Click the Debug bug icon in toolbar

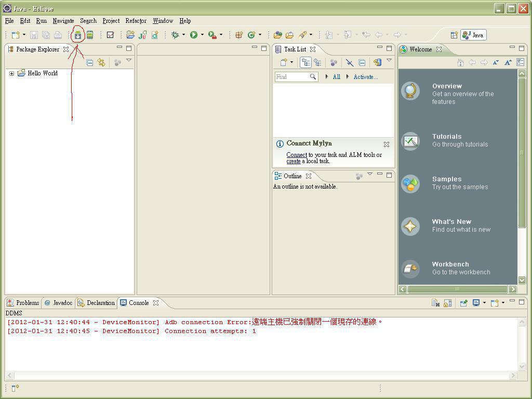point(176,35)
